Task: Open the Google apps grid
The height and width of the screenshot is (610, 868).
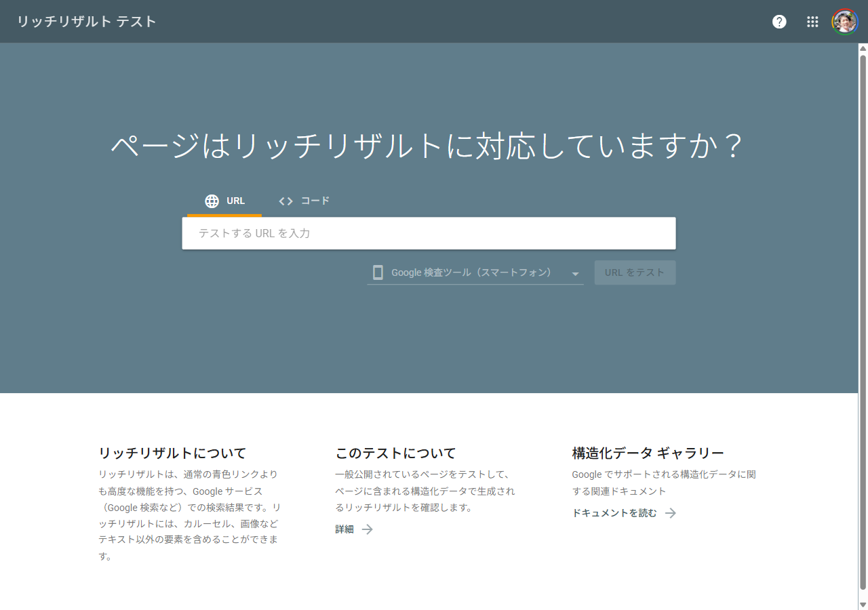Action: (x=812, y=22)
